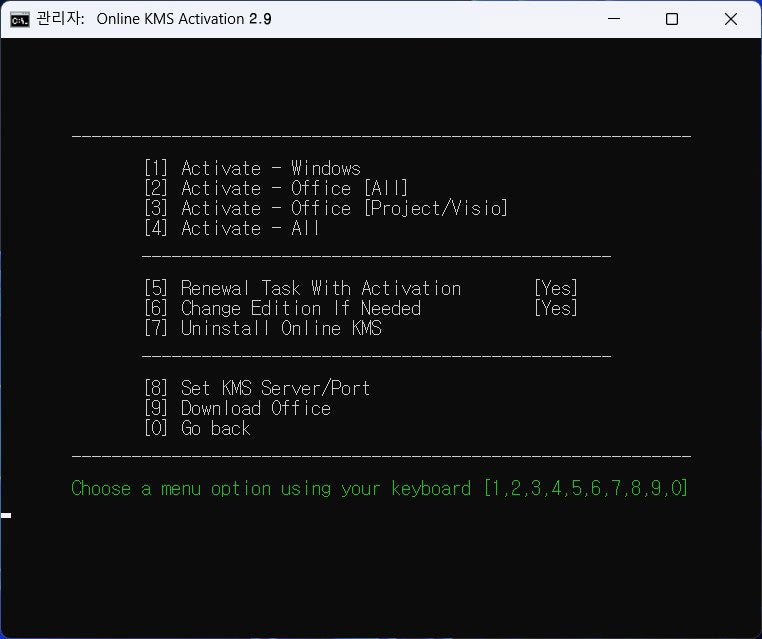
Task: Select the [Yes] value beside Change Edition
Action: (x=556, y=308)
